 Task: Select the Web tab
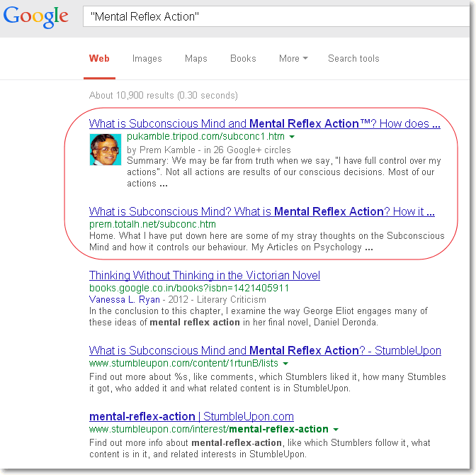[99, 59]
